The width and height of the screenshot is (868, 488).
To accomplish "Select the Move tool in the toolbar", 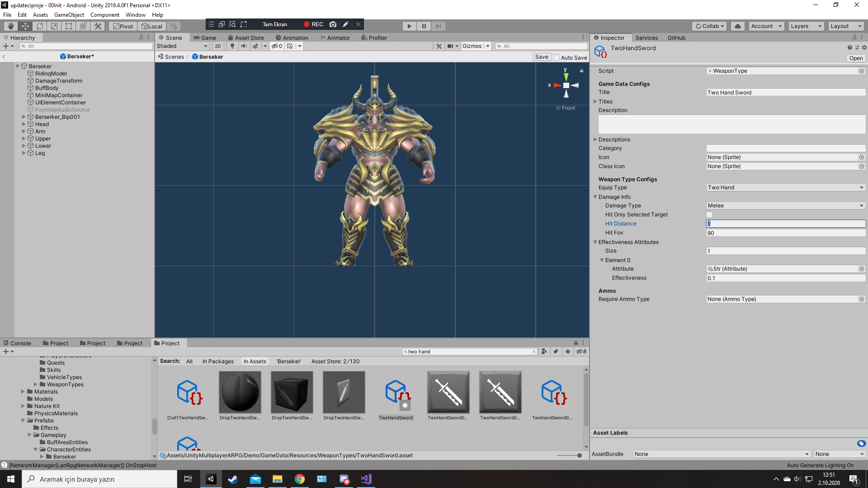I will 25,26.
